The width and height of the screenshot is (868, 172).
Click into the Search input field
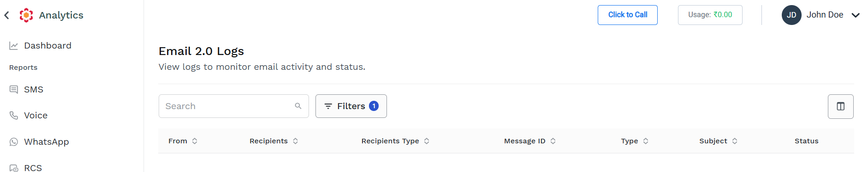pyautogui.click(x=233, y=106)
